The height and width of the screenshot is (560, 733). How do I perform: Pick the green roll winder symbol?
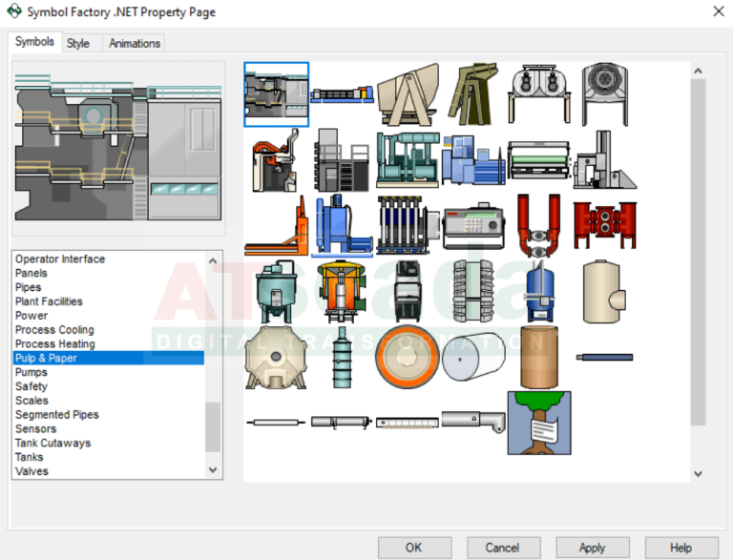point(539,160)
